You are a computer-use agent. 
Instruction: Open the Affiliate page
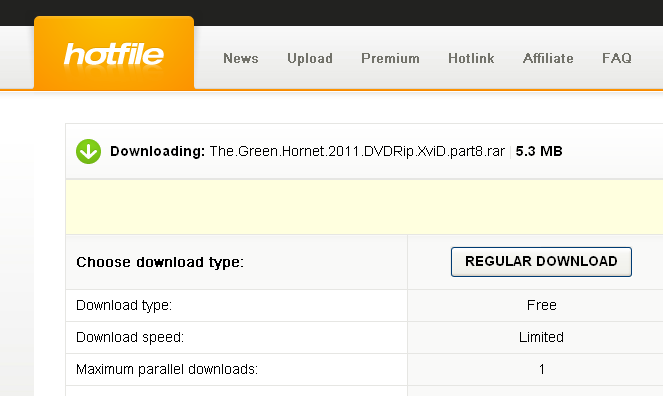548,58
